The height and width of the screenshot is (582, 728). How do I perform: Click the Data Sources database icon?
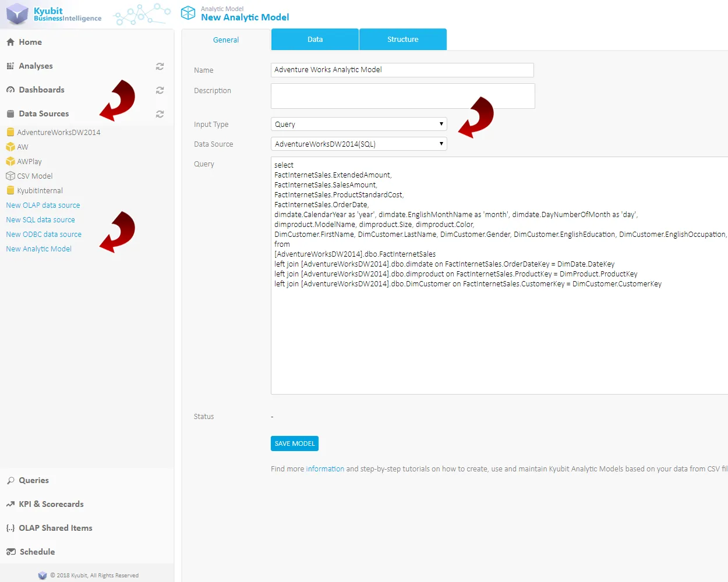point(10,113)
